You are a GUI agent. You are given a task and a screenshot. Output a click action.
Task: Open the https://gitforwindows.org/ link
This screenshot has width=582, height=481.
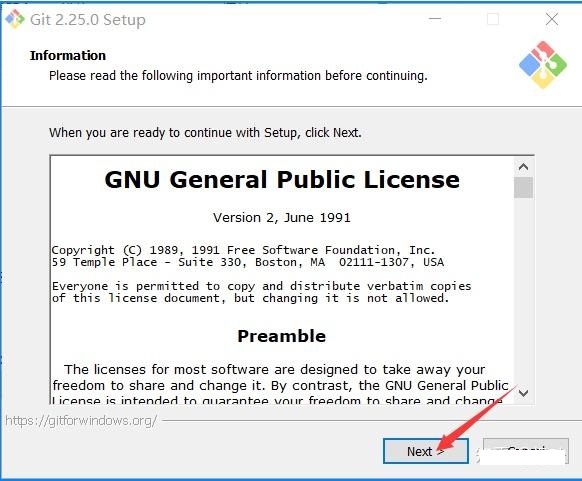81,421
